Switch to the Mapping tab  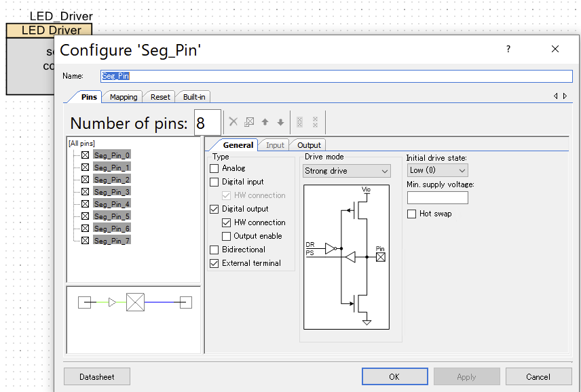[124, 97]
